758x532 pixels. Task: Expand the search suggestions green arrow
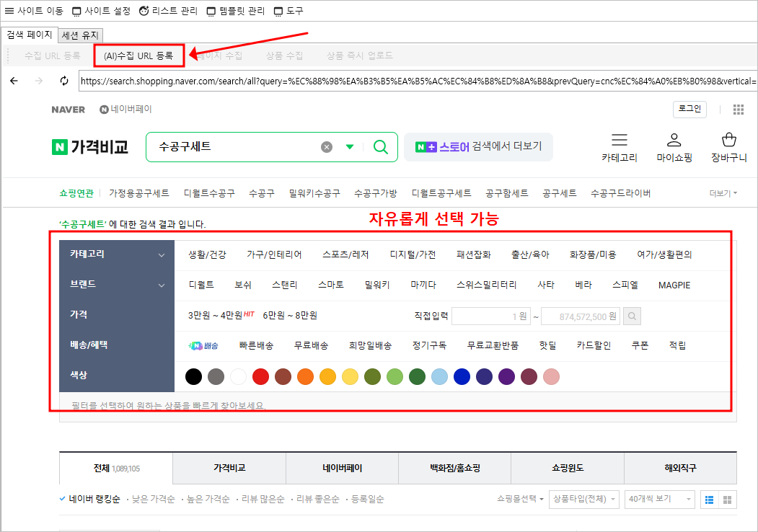(350, 147)
